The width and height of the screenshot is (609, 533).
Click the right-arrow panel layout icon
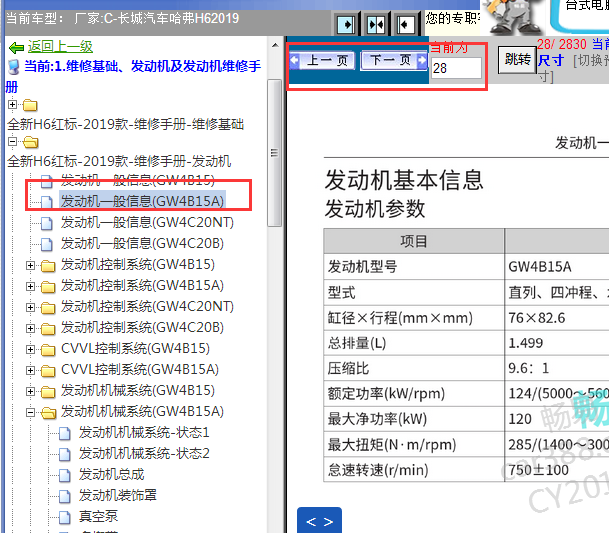coord(346,25)
